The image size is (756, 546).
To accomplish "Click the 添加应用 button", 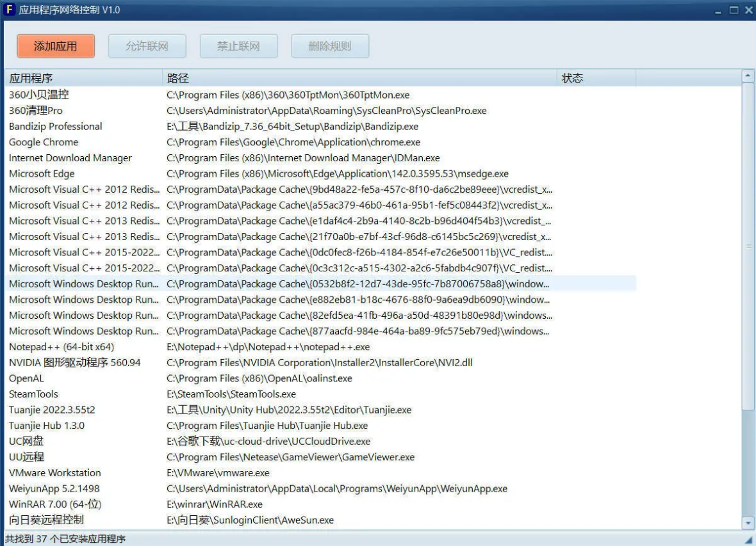I will pyautogui.click(x=56, y=46).
